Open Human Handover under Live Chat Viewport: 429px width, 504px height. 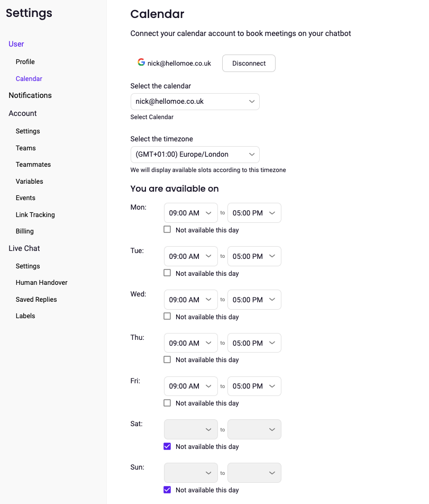coord(42,283)
